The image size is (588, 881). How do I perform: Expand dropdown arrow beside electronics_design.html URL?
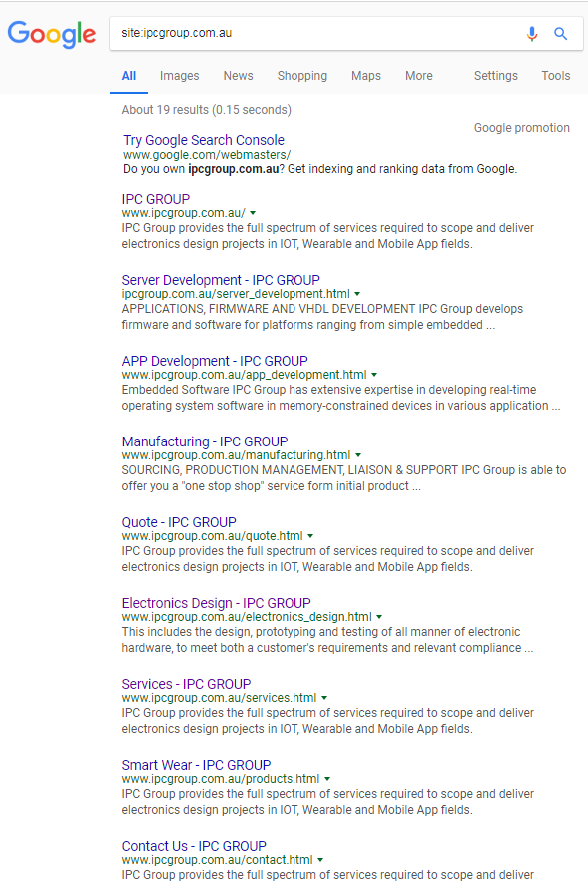pyautogui.click(x=379, y=617)
